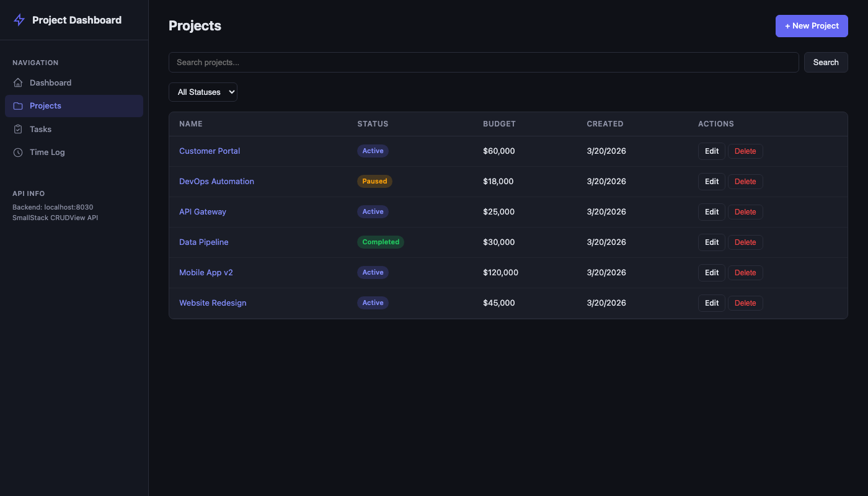Screen dimensions: 868x496
Task: Select the clock icon beside Time Log
Action: pyautogui.click(x=18, y=152)
